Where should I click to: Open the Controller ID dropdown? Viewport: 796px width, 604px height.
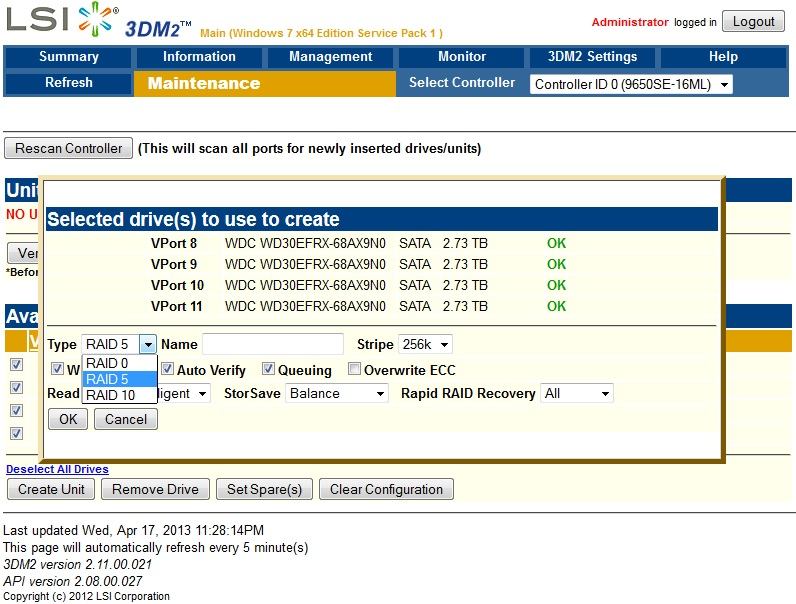[x=631, y=84]
